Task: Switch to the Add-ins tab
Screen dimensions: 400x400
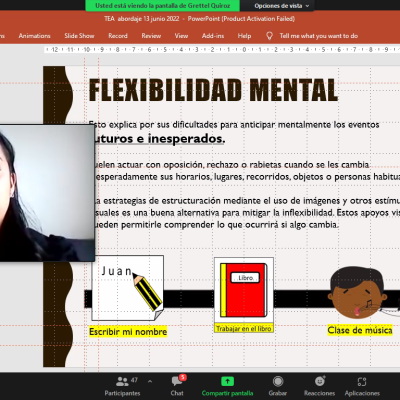Action: coord(213,36)
